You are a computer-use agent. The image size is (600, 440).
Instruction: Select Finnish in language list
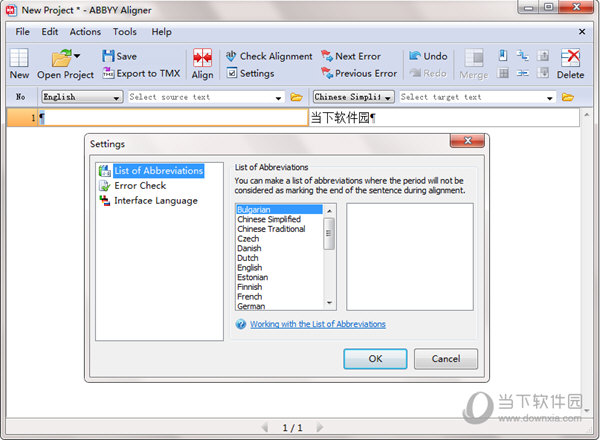(x=279, y=287)
